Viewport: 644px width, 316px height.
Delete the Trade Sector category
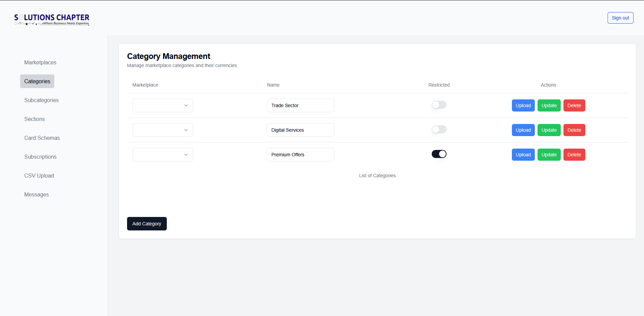point(574,105)
